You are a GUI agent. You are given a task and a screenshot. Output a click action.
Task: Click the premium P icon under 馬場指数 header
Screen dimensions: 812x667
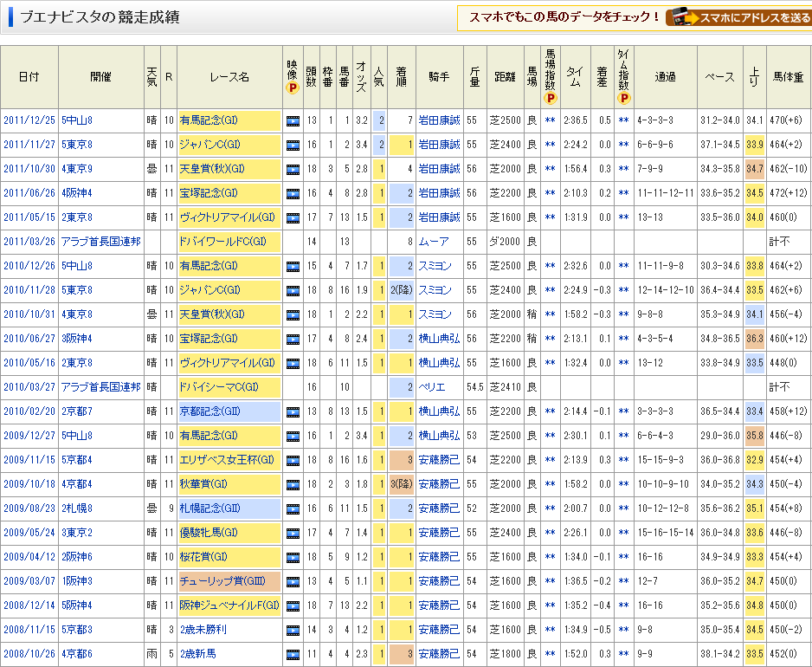(550, 98)
